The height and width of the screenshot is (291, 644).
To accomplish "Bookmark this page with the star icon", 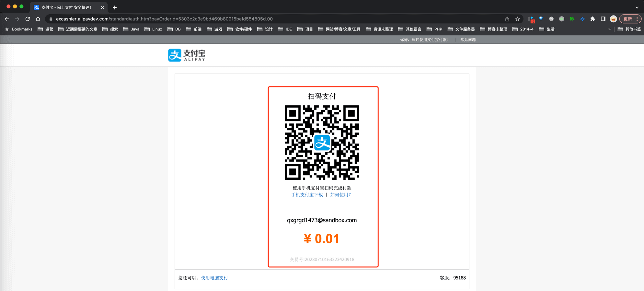I will click(518, 19).
